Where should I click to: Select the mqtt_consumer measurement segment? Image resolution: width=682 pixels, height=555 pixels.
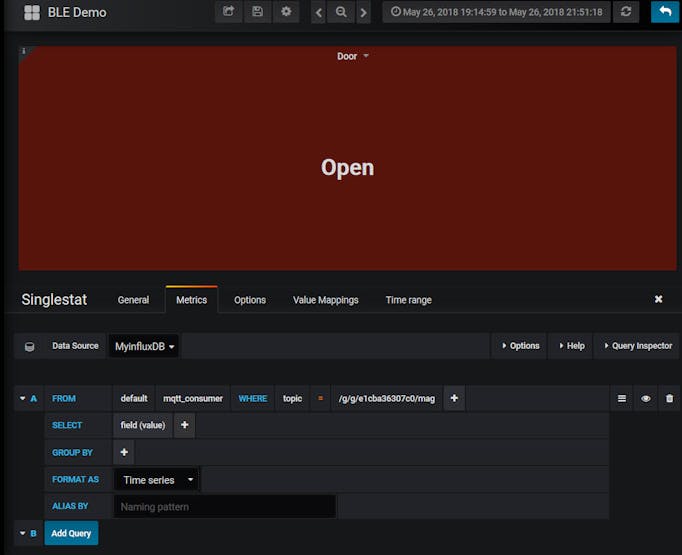point(193,398)
